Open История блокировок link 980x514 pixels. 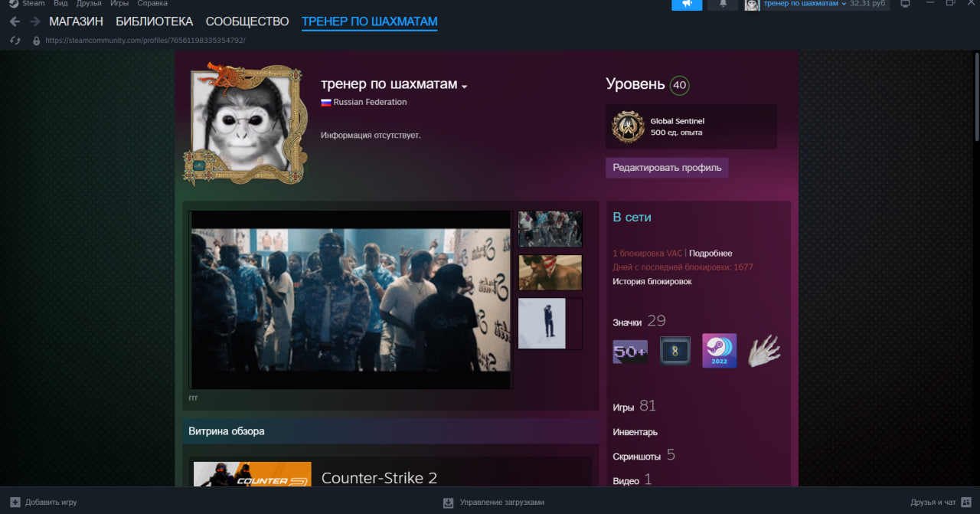pyautogui.click(x=652, y=281)
